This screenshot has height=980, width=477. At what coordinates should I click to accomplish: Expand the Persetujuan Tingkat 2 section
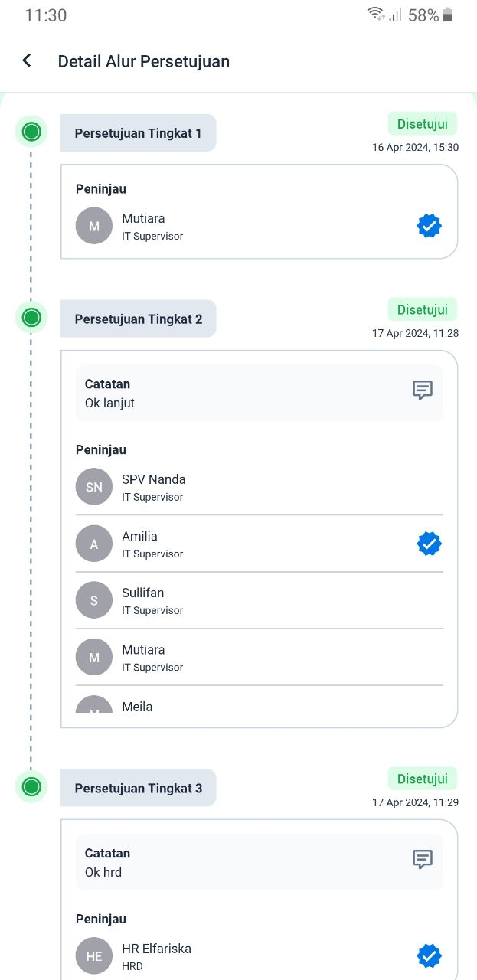click(138, 318)
